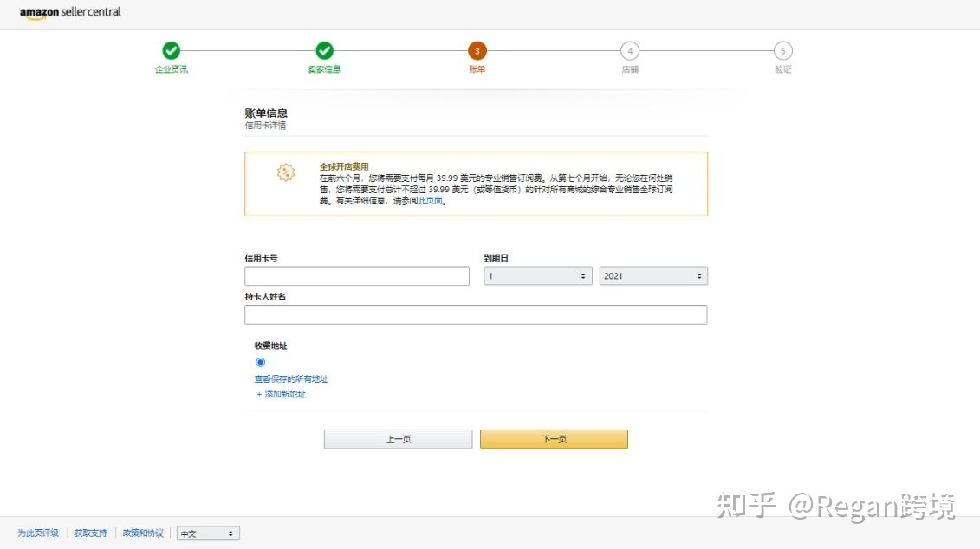Select the highlighted step 3 账单 circle
This screenshot has width=980, height=549.
477,50
